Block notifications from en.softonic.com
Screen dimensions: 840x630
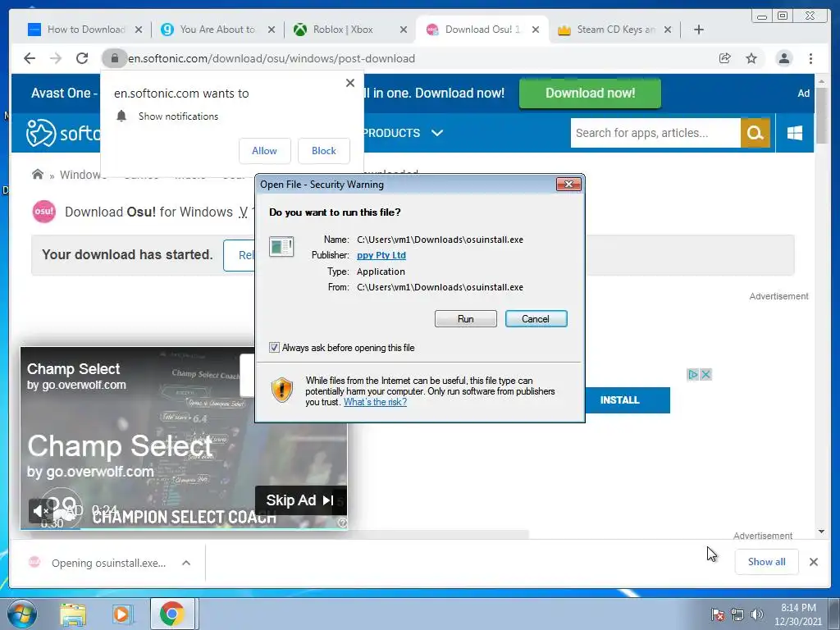click(x=323, y=151)
